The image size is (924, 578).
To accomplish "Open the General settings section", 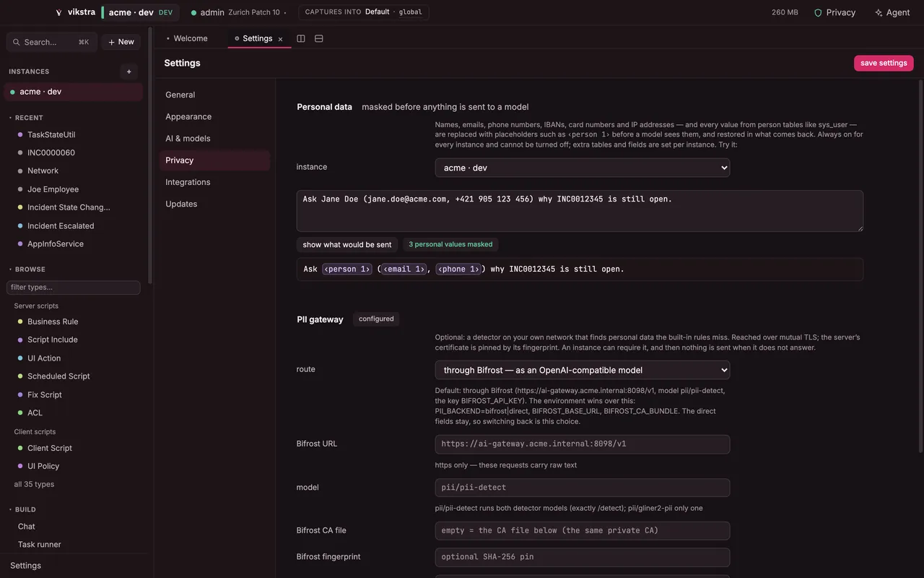I will pos(214,95).
